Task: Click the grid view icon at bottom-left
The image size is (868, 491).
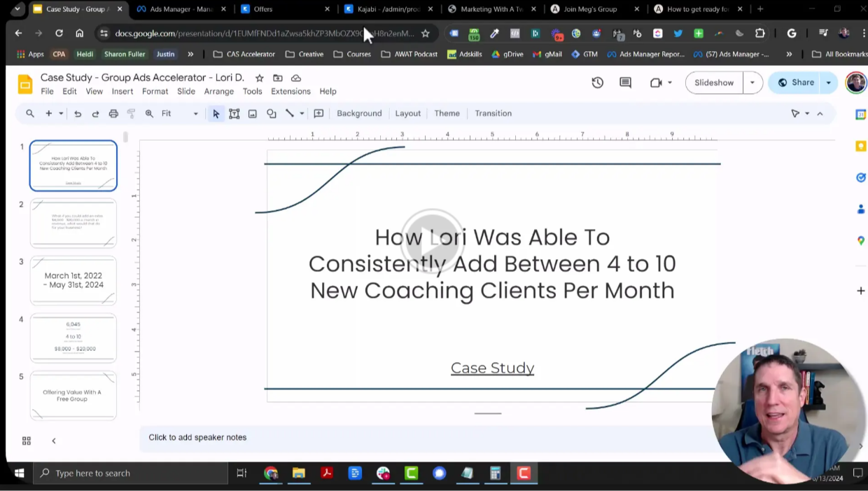Action: point(27,441)
